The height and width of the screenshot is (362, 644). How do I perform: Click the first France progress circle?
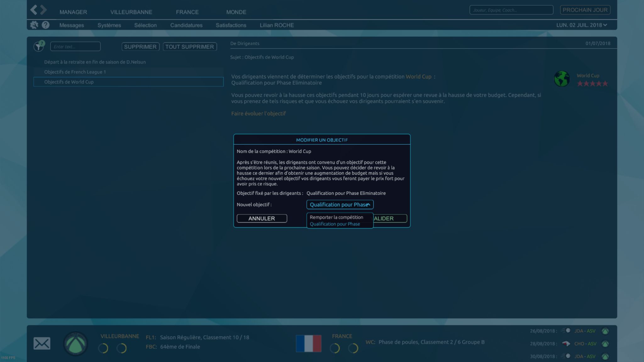[x=335, y=348]
